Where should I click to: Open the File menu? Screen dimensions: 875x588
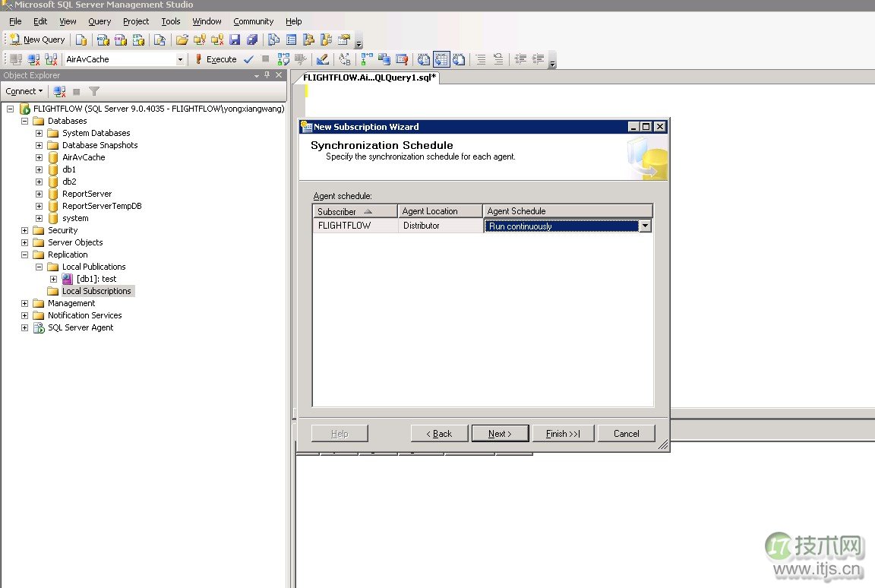[16, 21]
